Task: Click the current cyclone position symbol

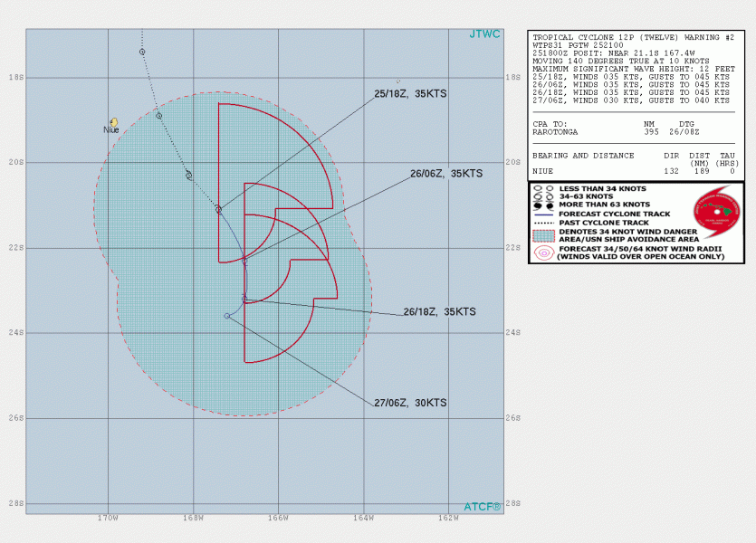Action: (218, 210)
